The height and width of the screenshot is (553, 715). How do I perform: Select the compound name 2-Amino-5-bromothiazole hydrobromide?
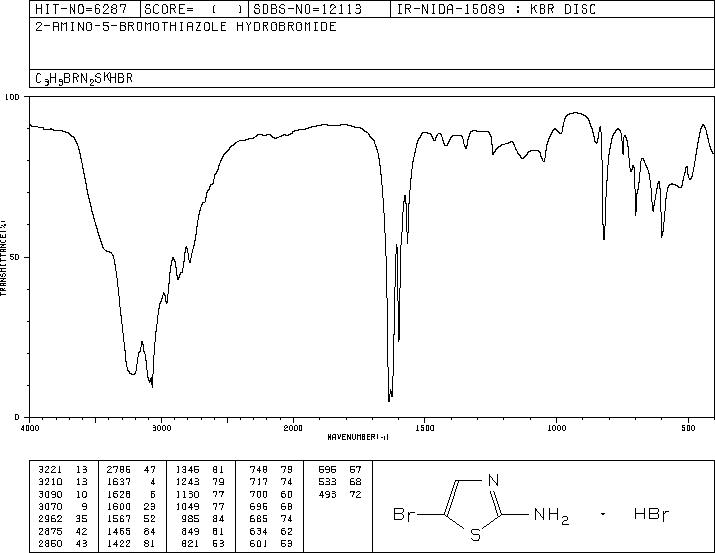coord(186,27)
